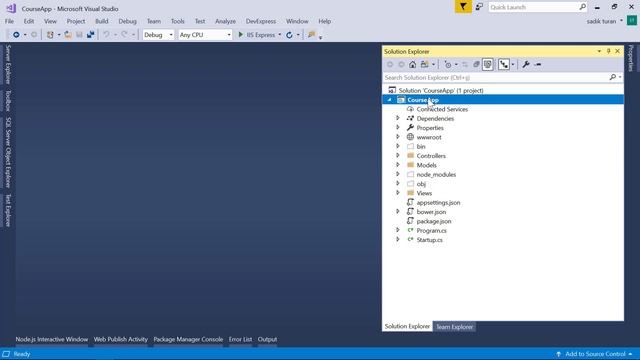Click the Preview Selected Items dash icon
Image resolution: width=640 pixels, height=360 pixels.
coord(538,64)
